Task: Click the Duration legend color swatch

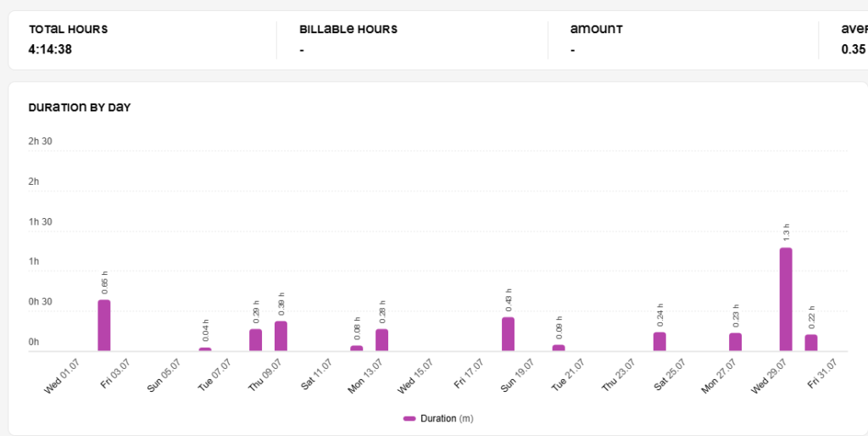Action: click(x=409, y=419)
